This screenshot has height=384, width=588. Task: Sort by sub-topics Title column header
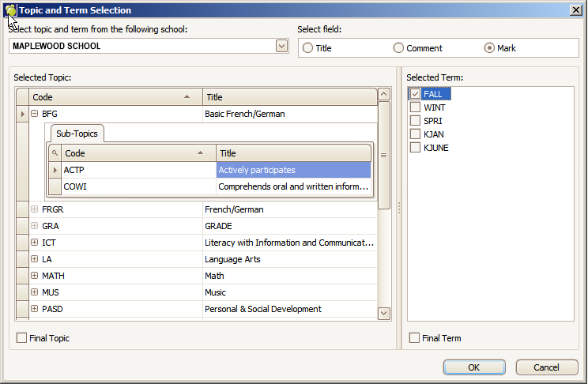point(292,153)
